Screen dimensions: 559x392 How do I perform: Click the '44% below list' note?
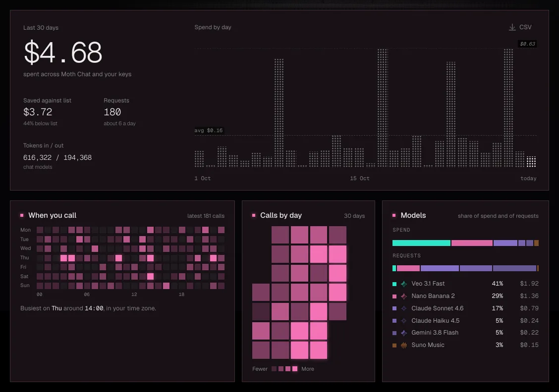(40, 124)
